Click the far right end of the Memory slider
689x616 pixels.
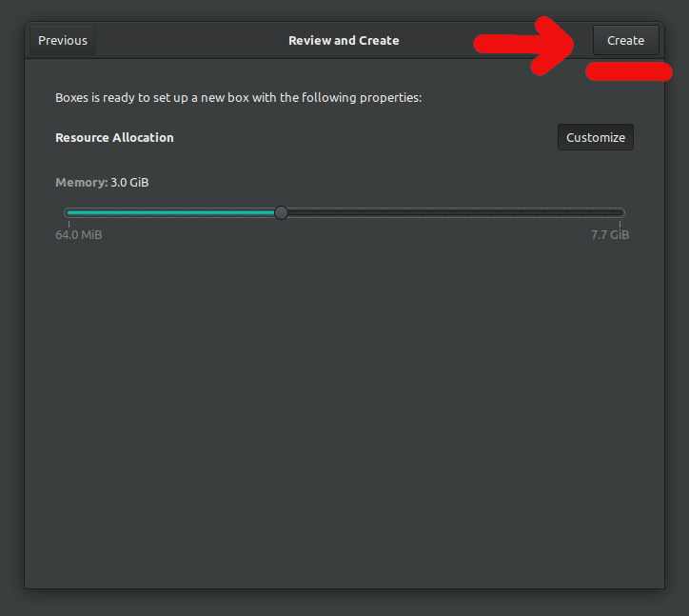click(x=622, y=212)
